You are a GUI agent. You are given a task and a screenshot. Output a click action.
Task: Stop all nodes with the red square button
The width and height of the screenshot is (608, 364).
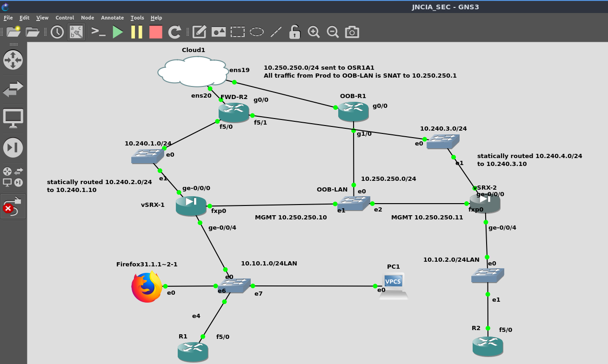point(155,32)
